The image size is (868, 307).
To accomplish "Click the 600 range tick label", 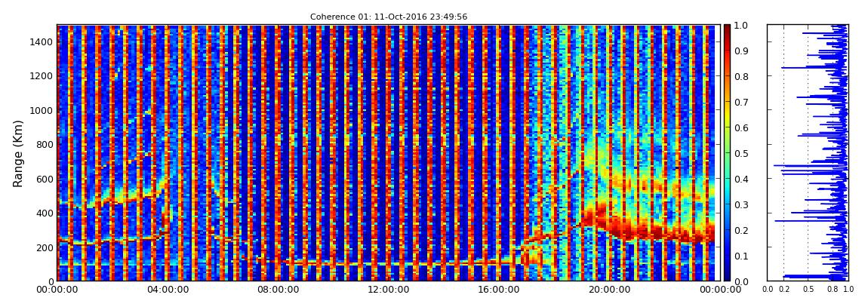I will 45,179.
